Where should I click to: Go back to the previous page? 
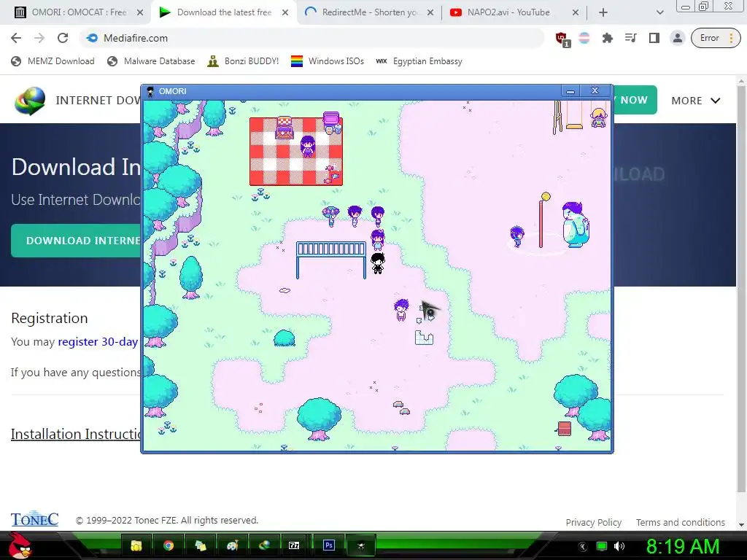pyautogui.click(x=16, y=38)
